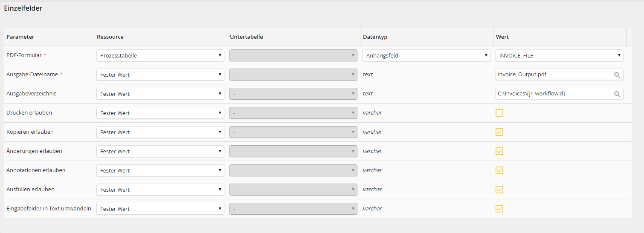The height and width of the screenshot is (233, 644).
Task: Click the Parameter column header
Action: [20, 37]
